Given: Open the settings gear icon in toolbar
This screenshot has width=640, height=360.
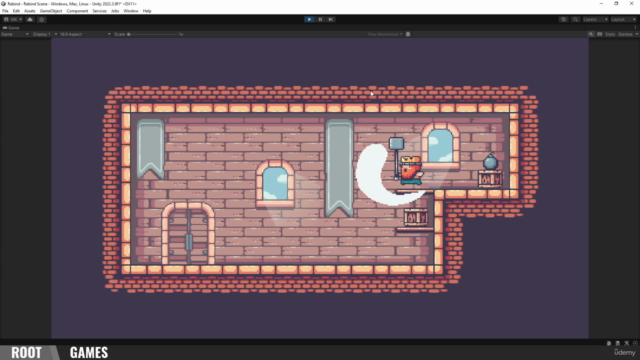Looking at the screenshot, I should point(42,19).
